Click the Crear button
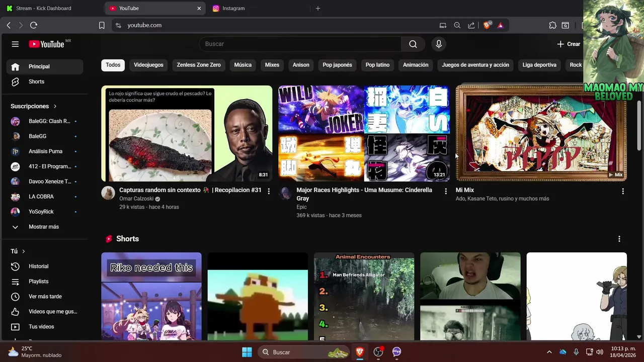 [569, 44]
